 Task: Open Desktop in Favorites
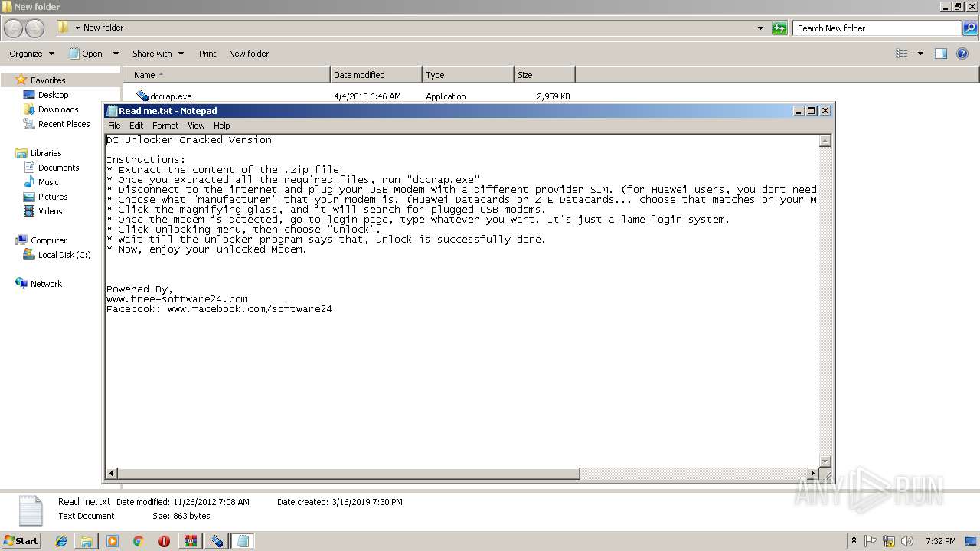[x=53, y=95]
